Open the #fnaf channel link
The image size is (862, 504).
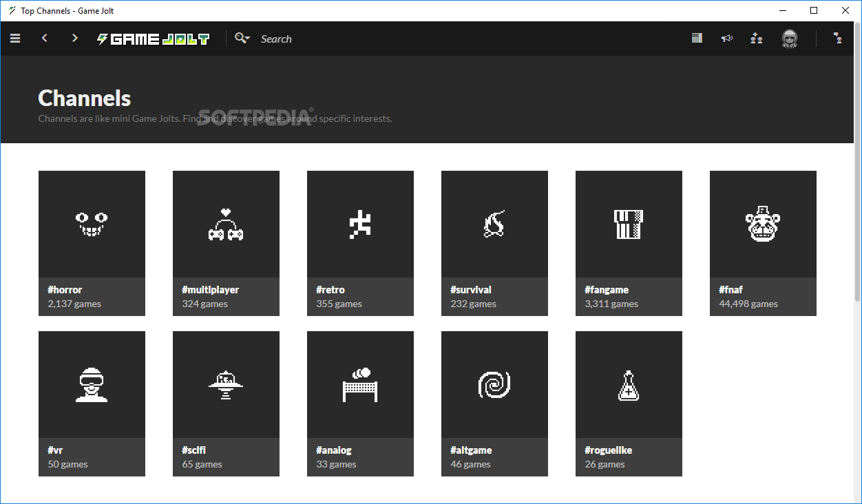point(730,290)
